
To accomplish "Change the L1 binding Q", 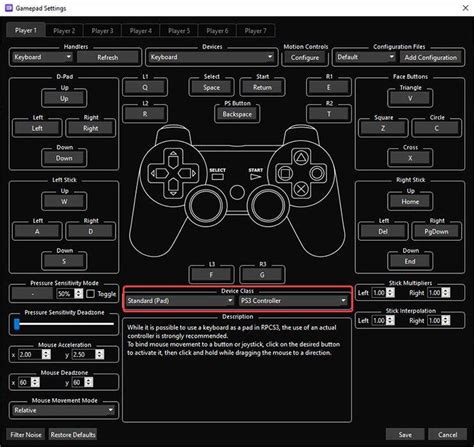I will [x=145, y=87].
